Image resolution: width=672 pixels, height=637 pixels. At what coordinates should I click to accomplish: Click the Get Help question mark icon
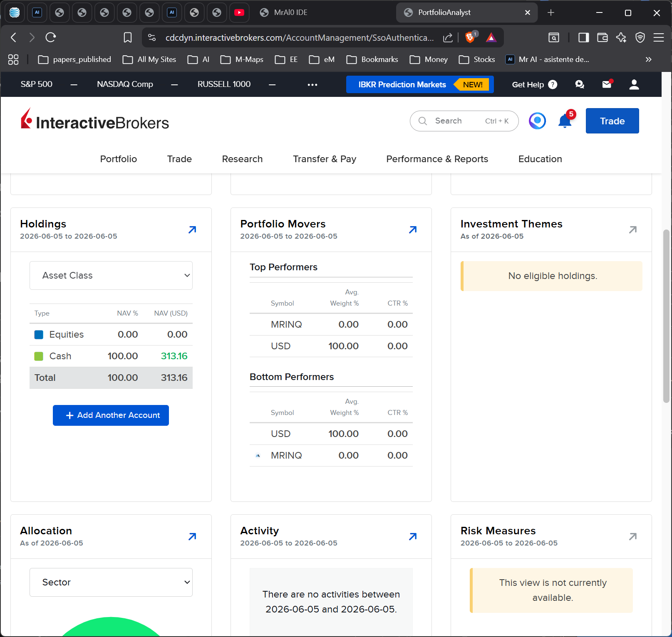(x=553, y=84)
